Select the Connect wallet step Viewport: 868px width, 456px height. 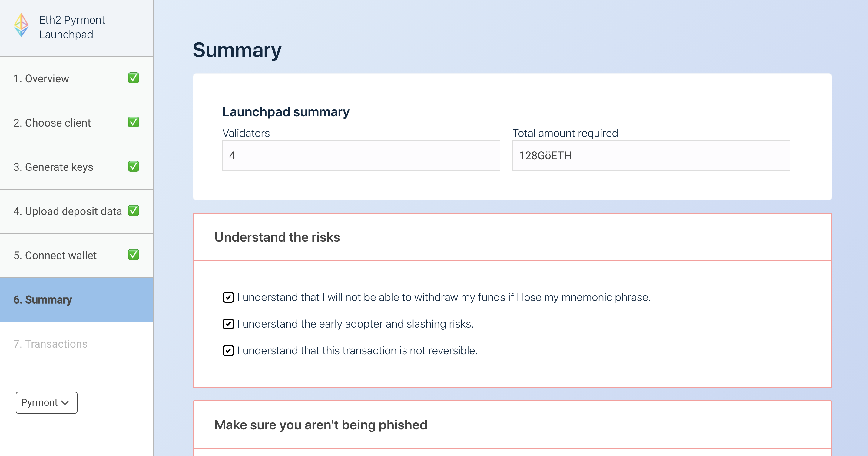click(55, 255)
